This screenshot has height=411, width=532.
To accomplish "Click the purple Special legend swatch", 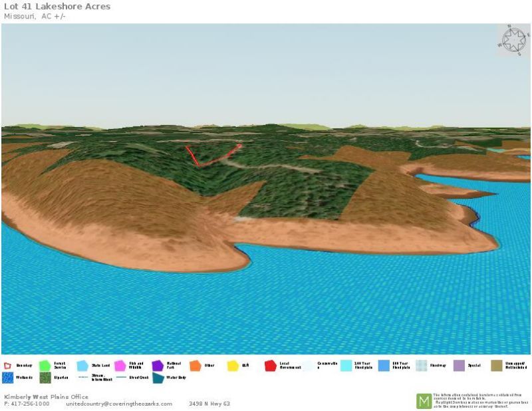I will point(459,366).
